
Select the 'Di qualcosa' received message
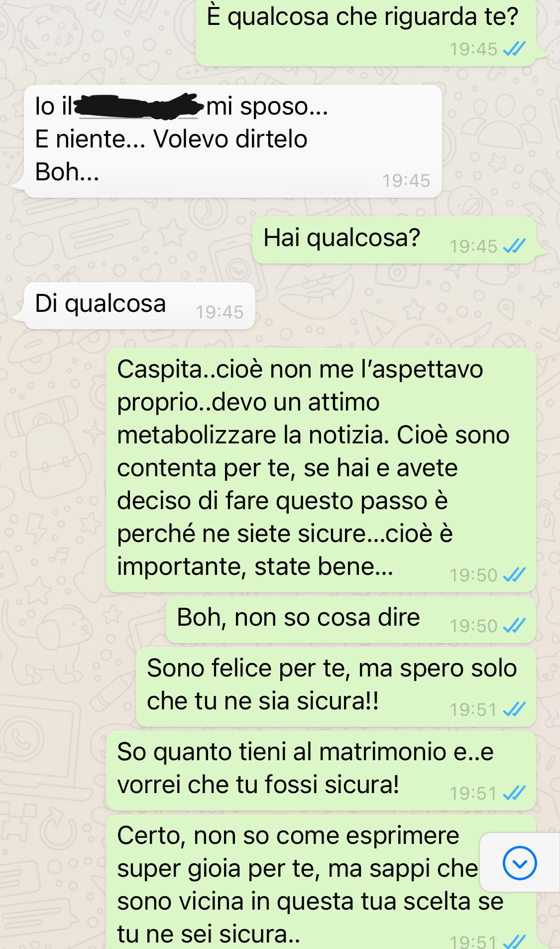139,306
